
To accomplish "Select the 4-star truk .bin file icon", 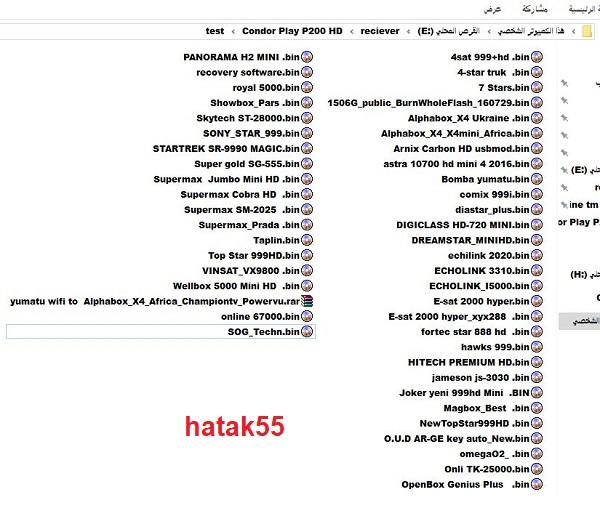I will click(x=537, y=72).
